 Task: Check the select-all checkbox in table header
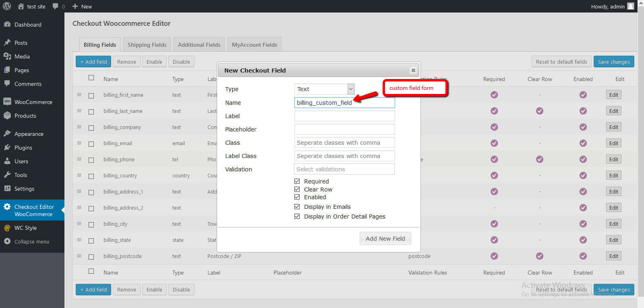point(91,78)
